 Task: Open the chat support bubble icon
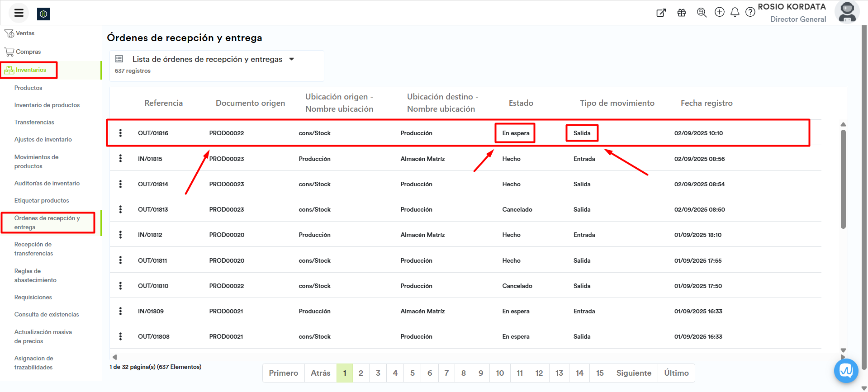point(846,371)
